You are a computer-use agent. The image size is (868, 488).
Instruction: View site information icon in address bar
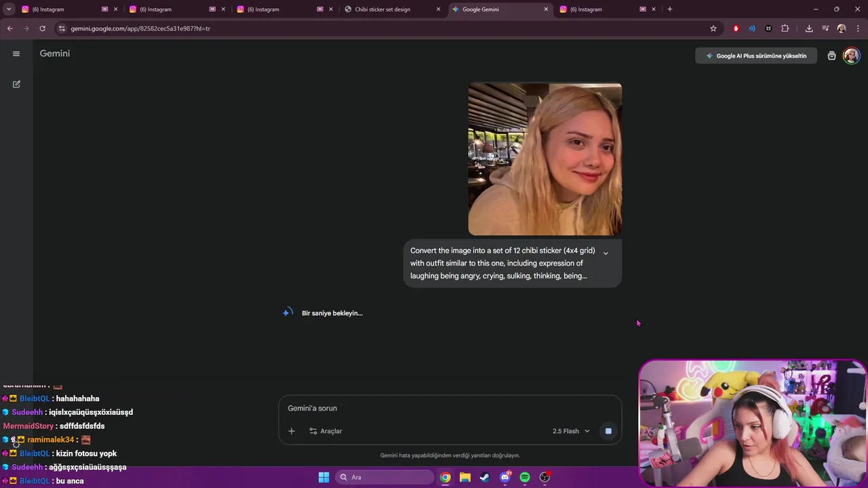[x=62, y=28]
